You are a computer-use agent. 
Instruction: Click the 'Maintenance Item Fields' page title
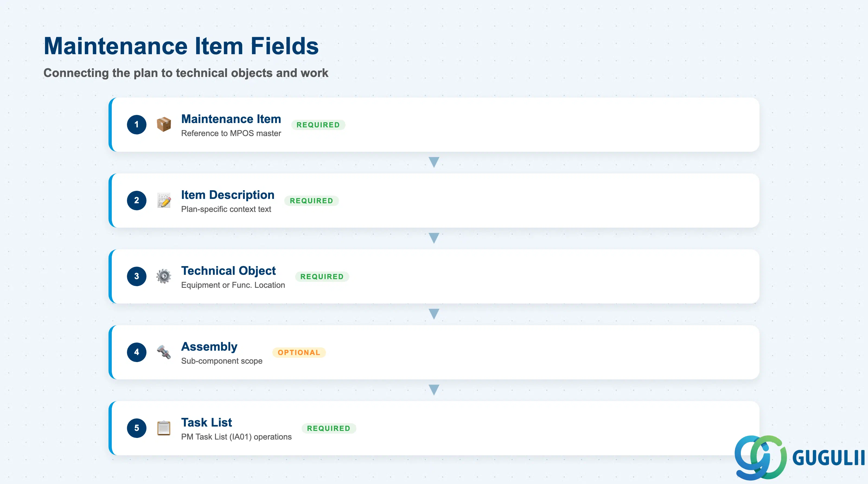click(x=181, y=46)
